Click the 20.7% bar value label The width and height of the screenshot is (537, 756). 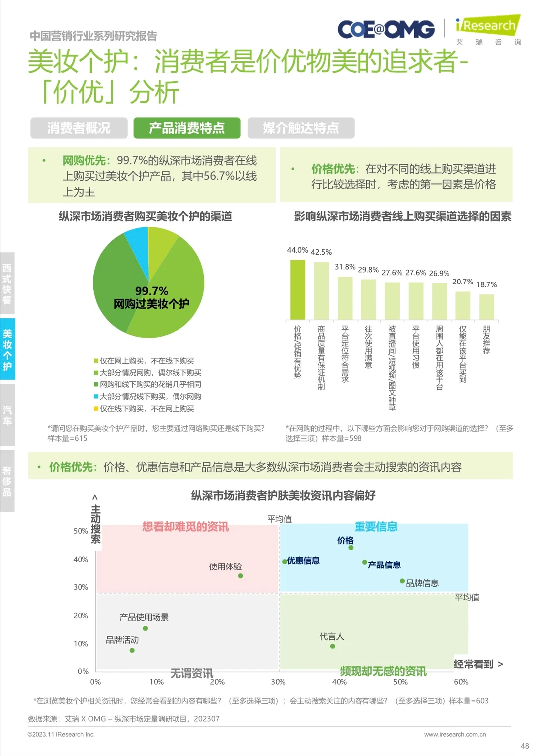pos(463,282)
